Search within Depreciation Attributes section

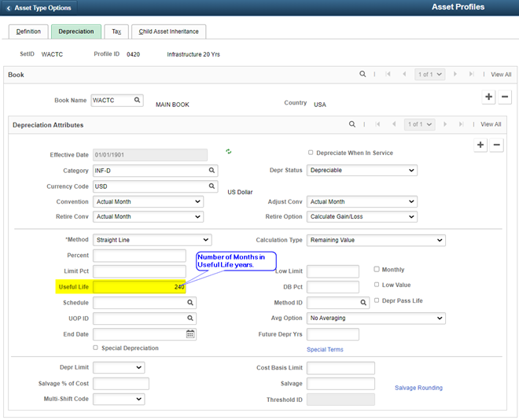352,124
